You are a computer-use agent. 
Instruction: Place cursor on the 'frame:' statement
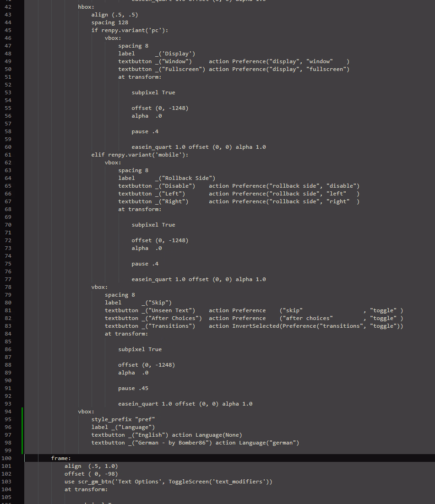coord(61,458)
